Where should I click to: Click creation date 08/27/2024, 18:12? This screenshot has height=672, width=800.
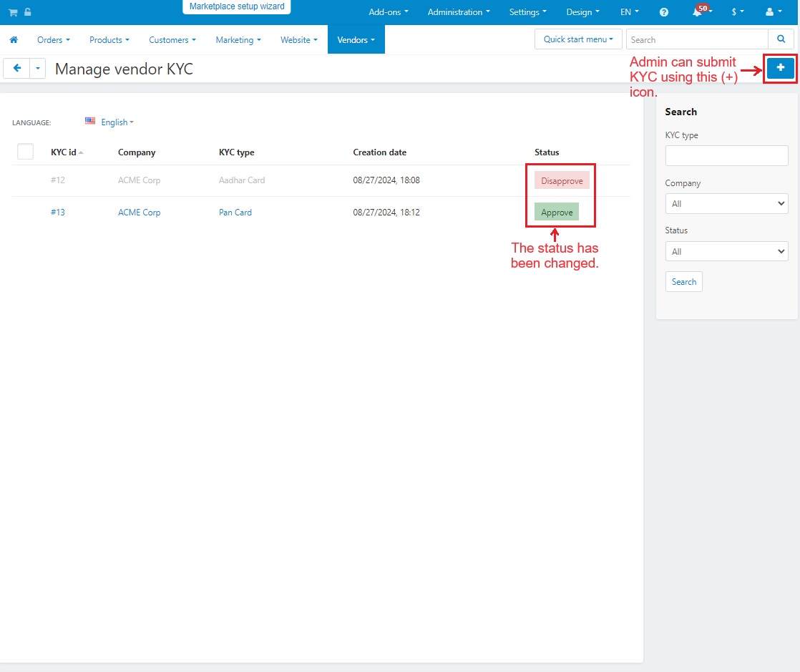(x=386, y=213)
